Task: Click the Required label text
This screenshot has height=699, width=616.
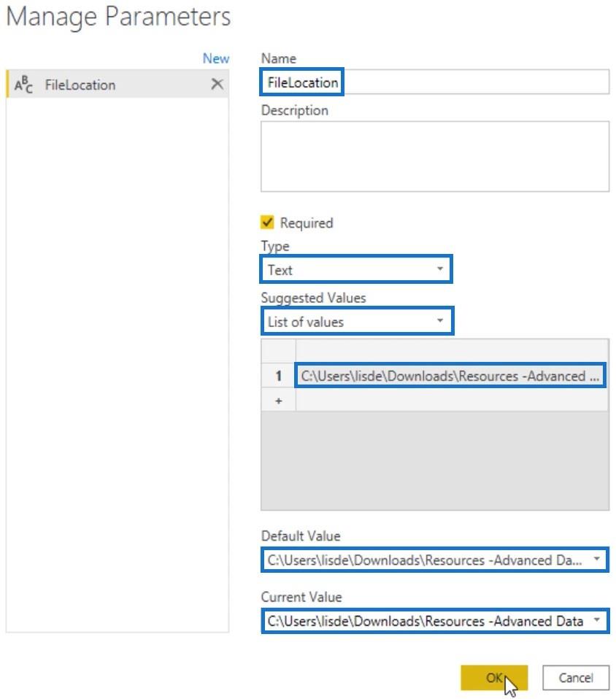Action: click(306, 223)
